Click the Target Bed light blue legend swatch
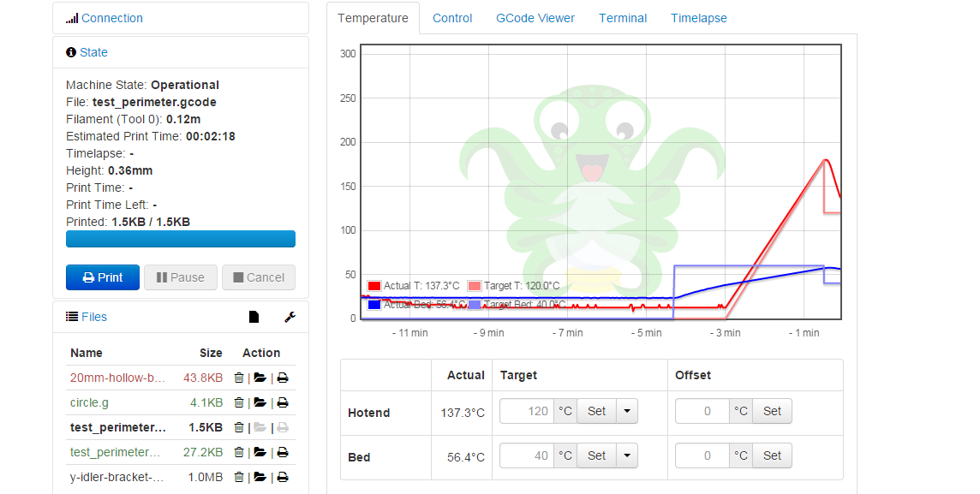The image size is (980, 494). pos(475,305)
